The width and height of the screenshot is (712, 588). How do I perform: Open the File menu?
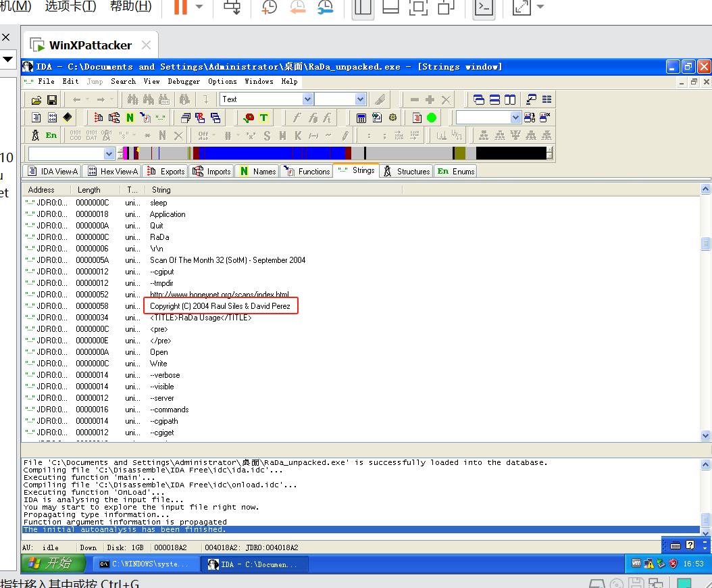47,81
